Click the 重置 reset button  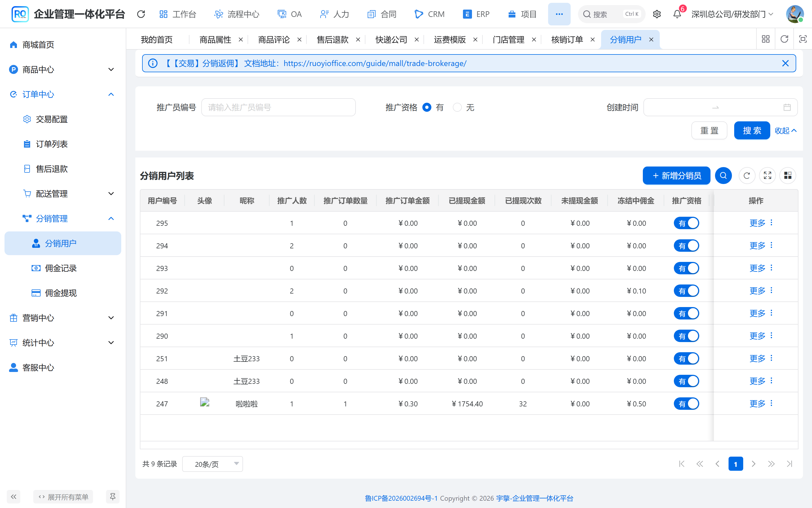(709, 130)
